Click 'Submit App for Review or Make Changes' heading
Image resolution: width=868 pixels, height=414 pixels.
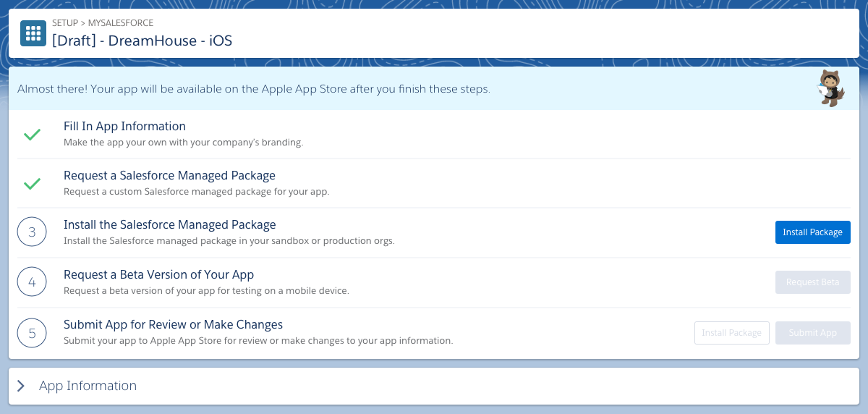[x=174, y=324]
